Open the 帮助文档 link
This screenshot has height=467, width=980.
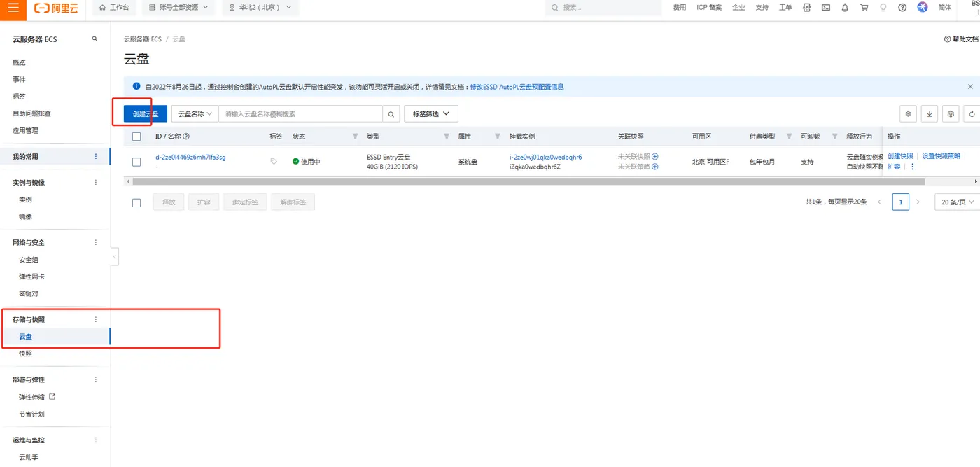pyautogui.click(x=961, y=39)
